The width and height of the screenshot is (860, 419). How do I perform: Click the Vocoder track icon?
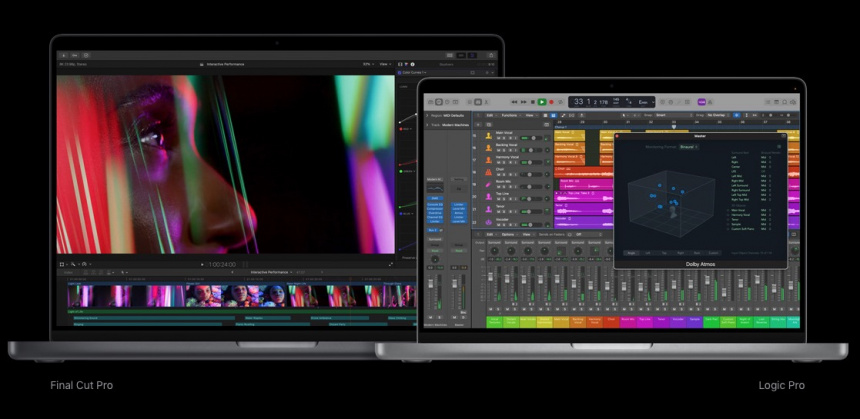pos(489,222)
